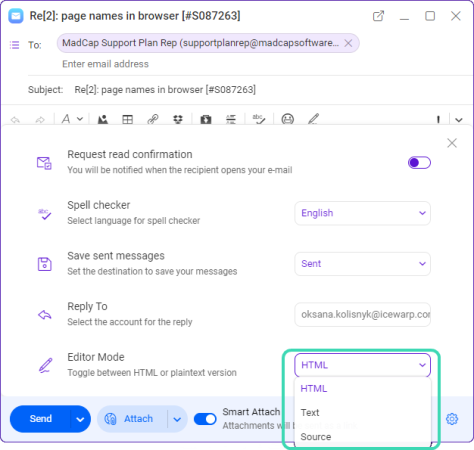Click the insert image toolbar icon
Image resolution: width=474 pixels, height=450 pixels.
(102, 119)
